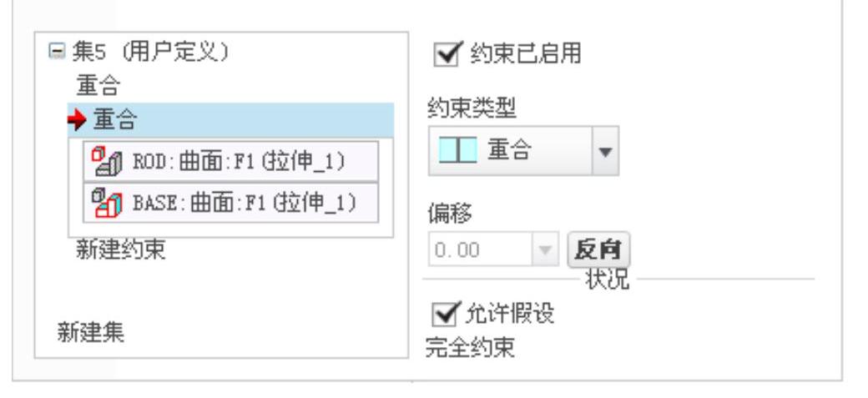
Task: Select the BASE:曲面:F1(拉伸_1) reference collector
Action: pyautogui.click(x=231, y=203)
